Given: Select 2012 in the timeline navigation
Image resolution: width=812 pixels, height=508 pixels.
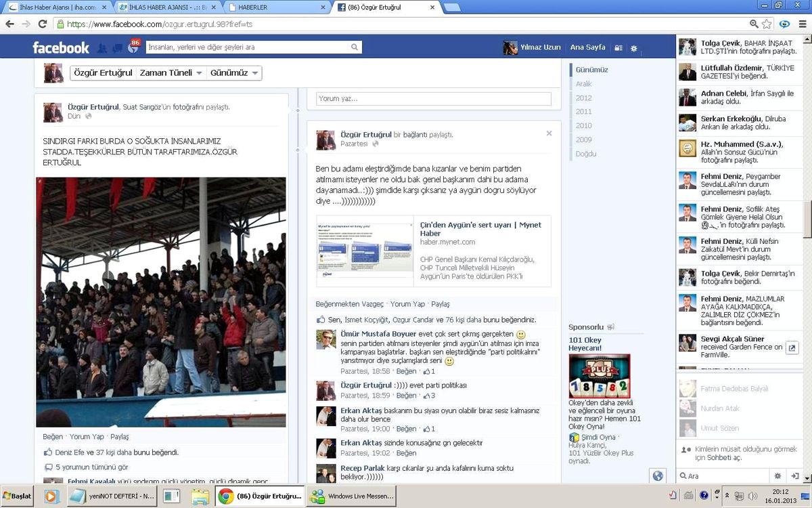Looking at the screenshot, I should pos(583,98).
